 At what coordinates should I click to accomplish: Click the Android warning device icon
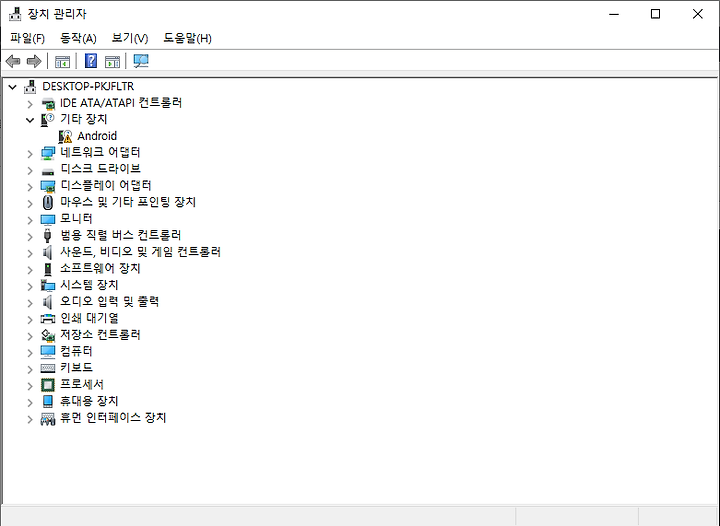click(x=65, y=136)
